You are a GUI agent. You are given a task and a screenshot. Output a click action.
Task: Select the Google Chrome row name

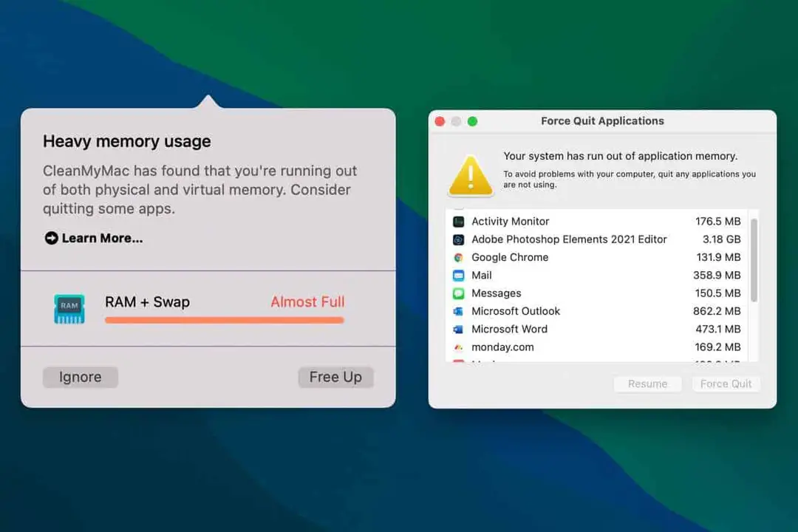pos(510,258)
